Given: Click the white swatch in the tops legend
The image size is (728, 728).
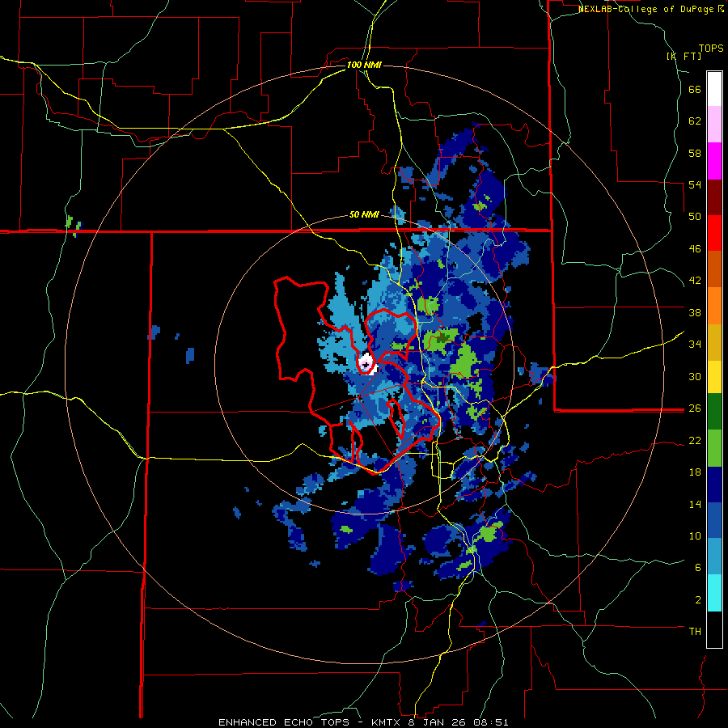Looking at the screenshot, I should point(714,89).
